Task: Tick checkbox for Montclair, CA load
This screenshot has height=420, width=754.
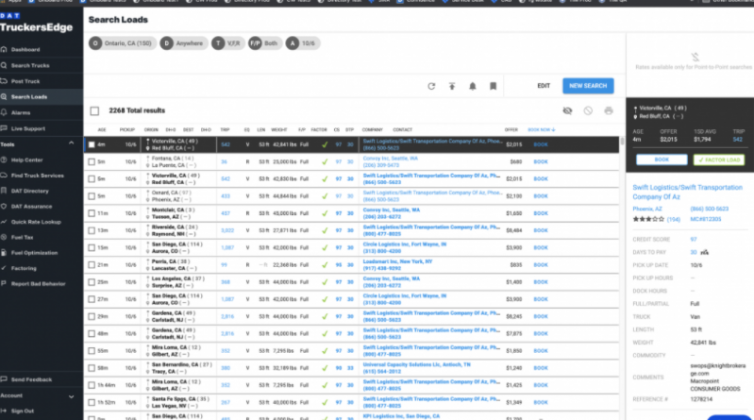Action: point(90,213)
